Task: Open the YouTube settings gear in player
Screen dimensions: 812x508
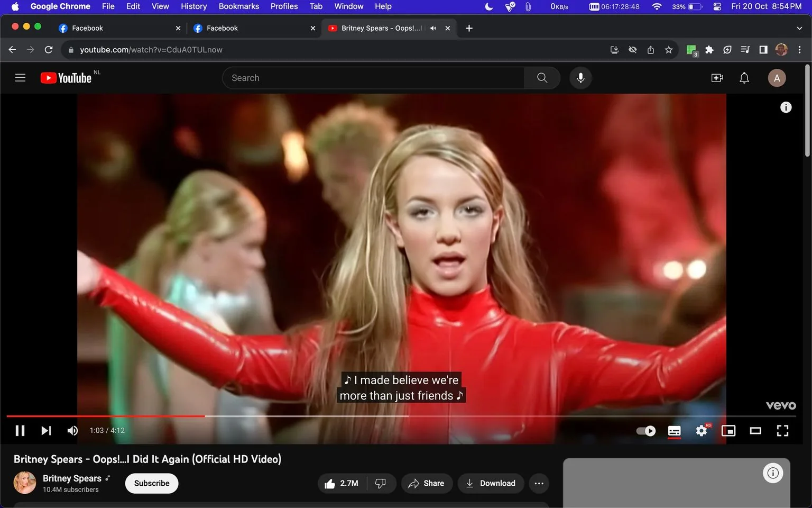Action: point(701,430)
